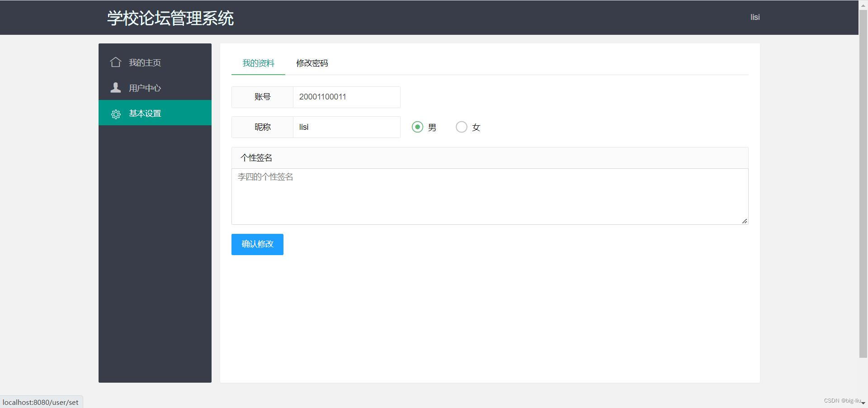Click the textarea resize handle icon
The height and width of the screenshot is (408, 868).
click(x=744, y=221)
